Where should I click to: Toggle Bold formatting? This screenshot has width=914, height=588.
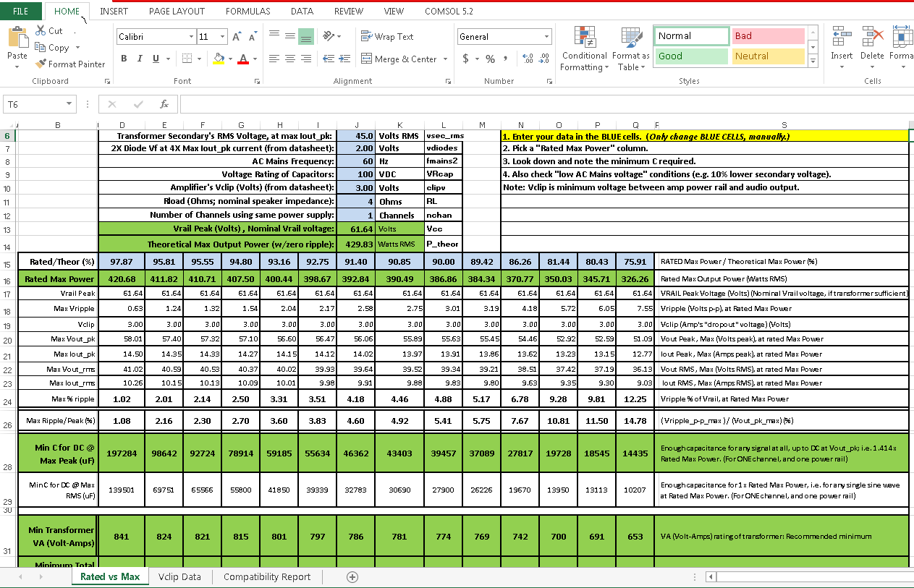(124, 59)
